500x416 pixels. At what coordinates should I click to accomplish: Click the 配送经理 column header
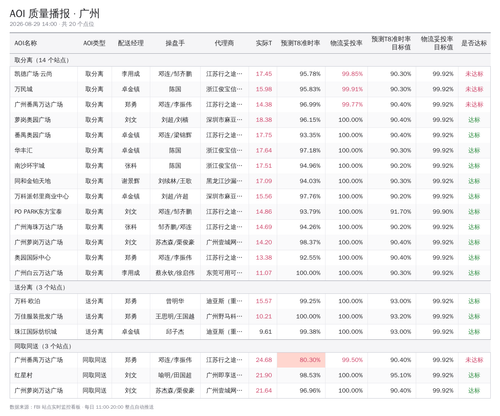(131, 43)
